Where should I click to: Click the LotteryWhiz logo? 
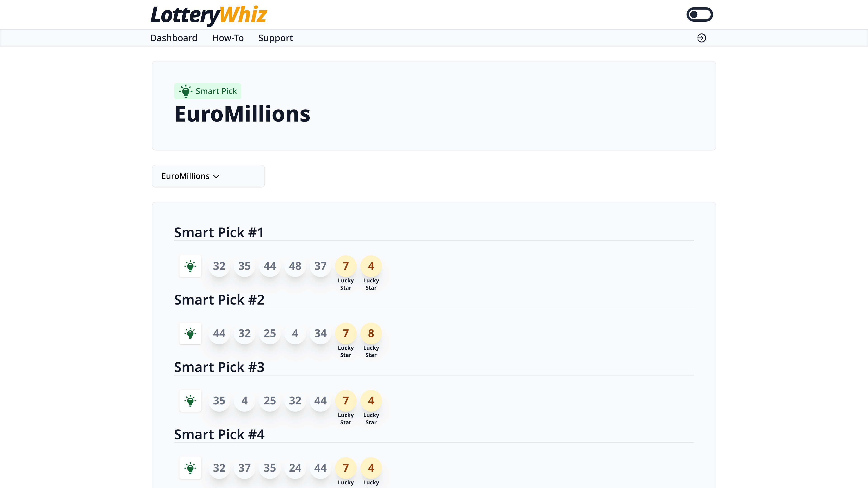209,15
